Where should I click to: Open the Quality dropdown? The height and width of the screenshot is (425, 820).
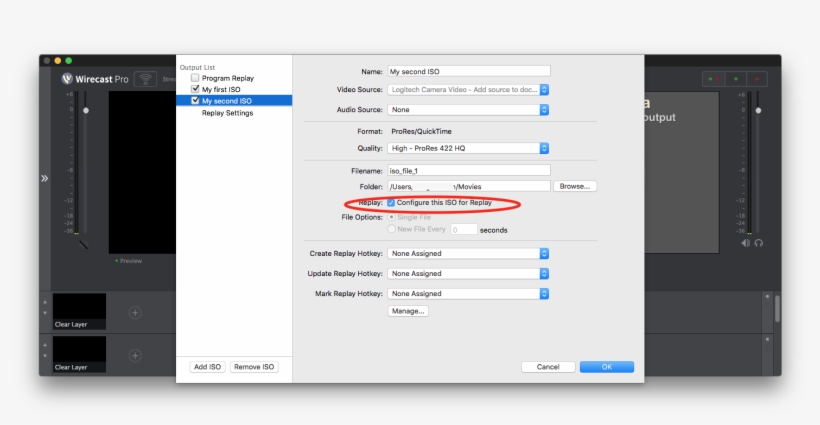pyautogui.click(x=468, y=148)
